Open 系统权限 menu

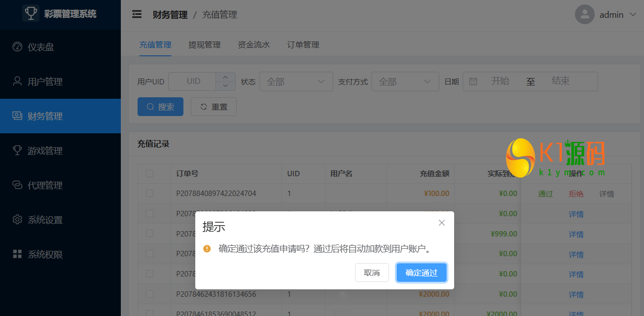click(x=60, y=254)
